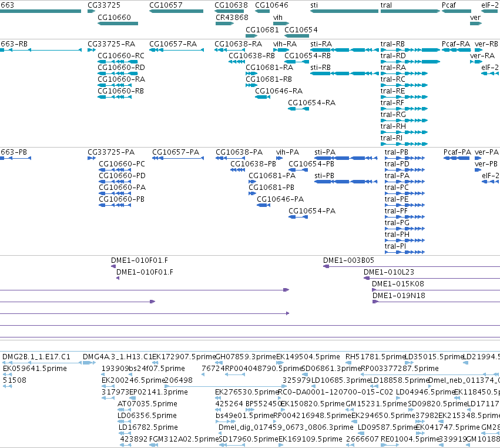Viewport: 500px width, 448px height.
Task: Select transcript tral-RI label
Action: [391, 138]
